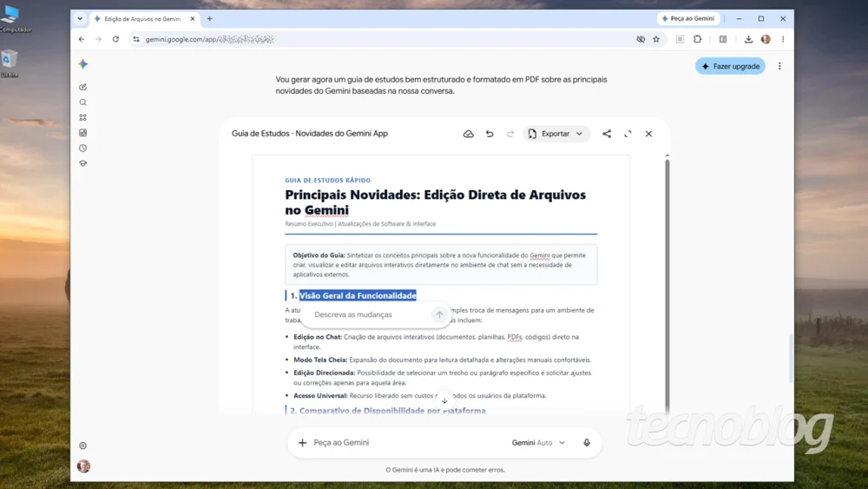The image size is (868, 489).
Task: Open a new browser tab
Action: [210, 19]
